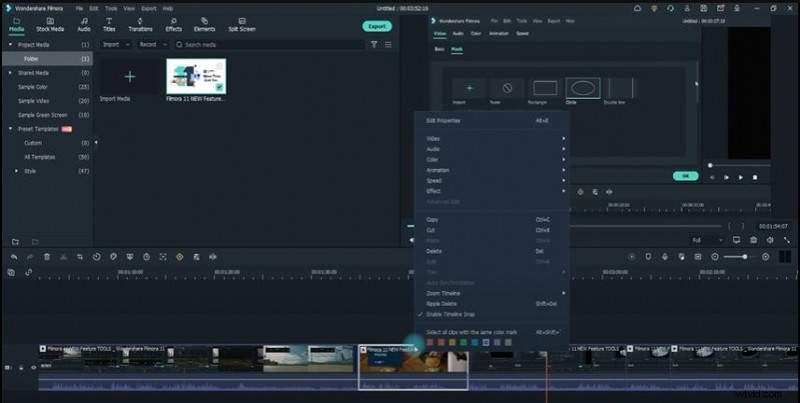
Task: Adjust the timeline zoom slider handle
Action: pos(745,257)
